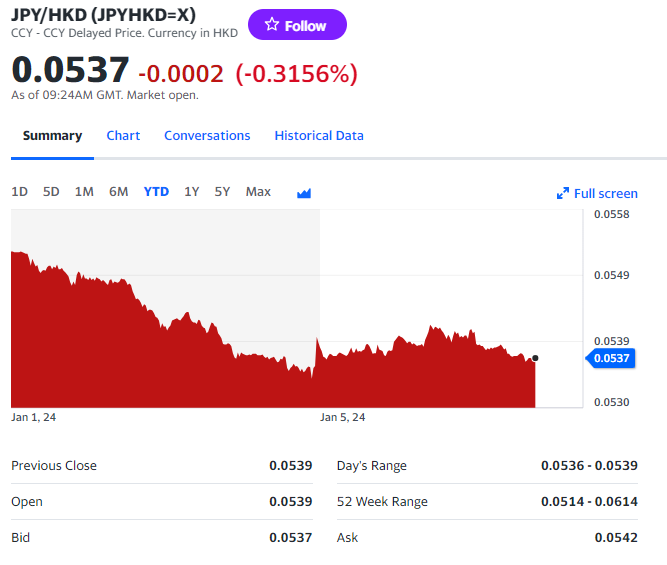Viewport: 667px width, 565px height.
Task: Open the chart type area icon
Action: point(304,193)
